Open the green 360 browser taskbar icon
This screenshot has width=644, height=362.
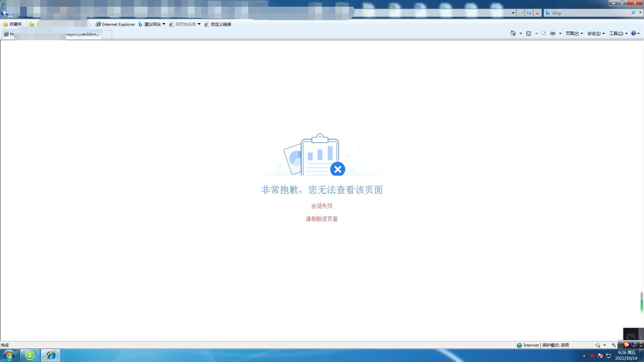30,355
